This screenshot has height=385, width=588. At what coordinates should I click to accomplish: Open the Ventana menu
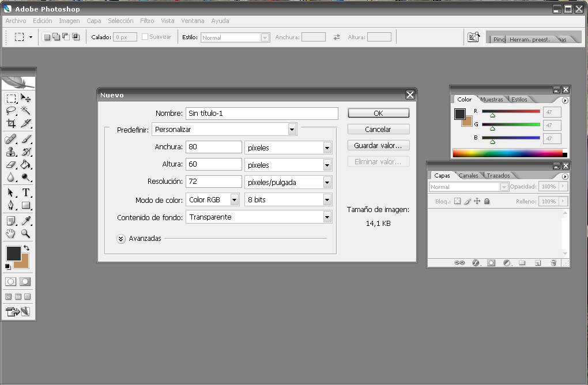click(x=193, y=21)
